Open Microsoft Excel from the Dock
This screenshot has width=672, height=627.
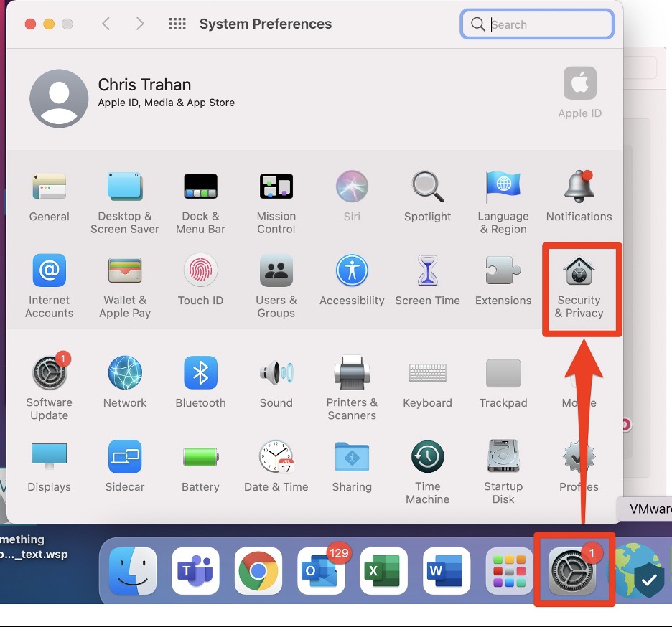coord(384,572)
